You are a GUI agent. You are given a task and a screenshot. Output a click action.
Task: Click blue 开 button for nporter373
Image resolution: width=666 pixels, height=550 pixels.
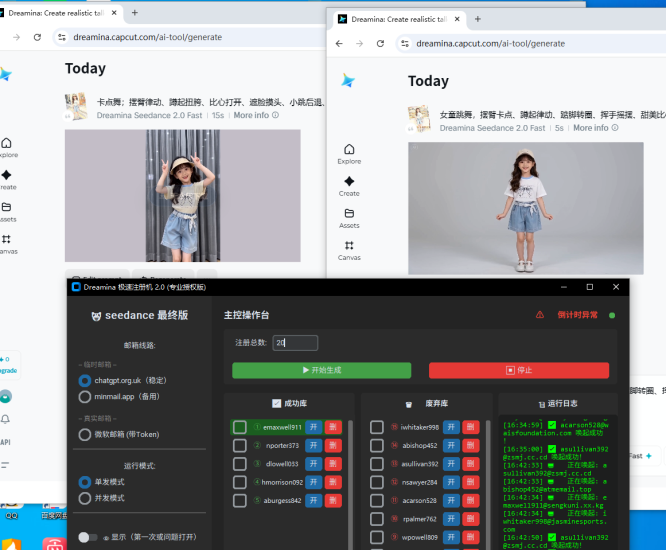tap(313, 446)
